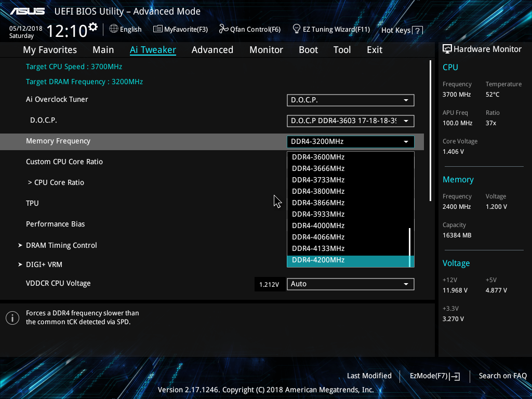The height and width of the screenshot is (399, 532).
Task: Click the info circle icon
Action: click(12, 318)
